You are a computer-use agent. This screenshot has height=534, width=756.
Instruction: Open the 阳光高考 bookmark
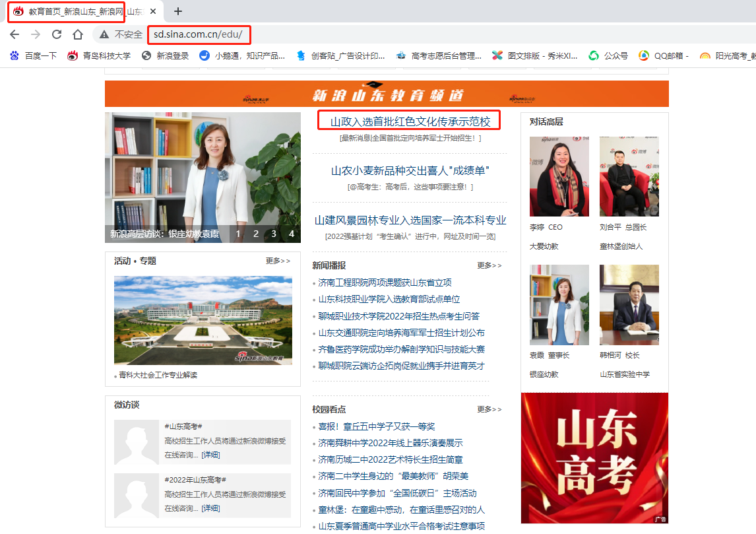point(728,55)
